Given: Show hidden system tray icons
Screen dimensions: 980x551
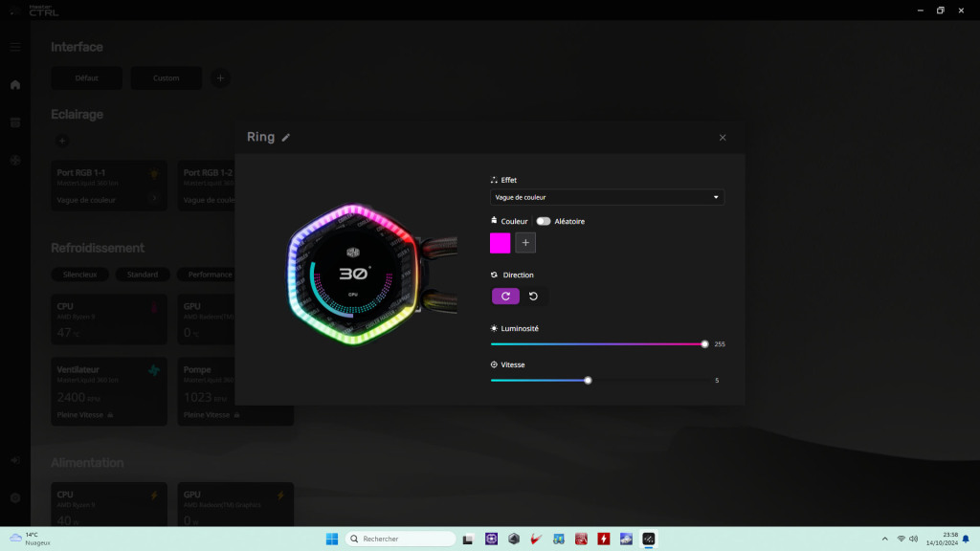Looking at the screenshot, I should tap(885, 539).
